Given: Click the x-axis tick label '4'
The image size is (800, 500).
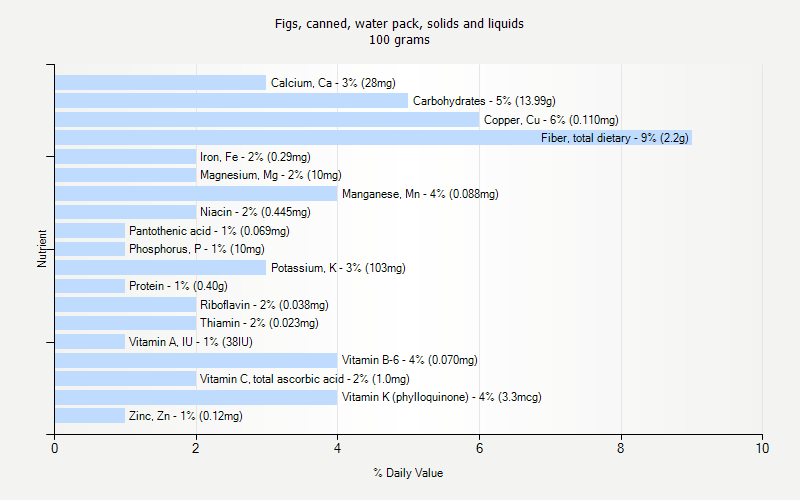Looking at the screenshot, I should [x=337, y=448].
